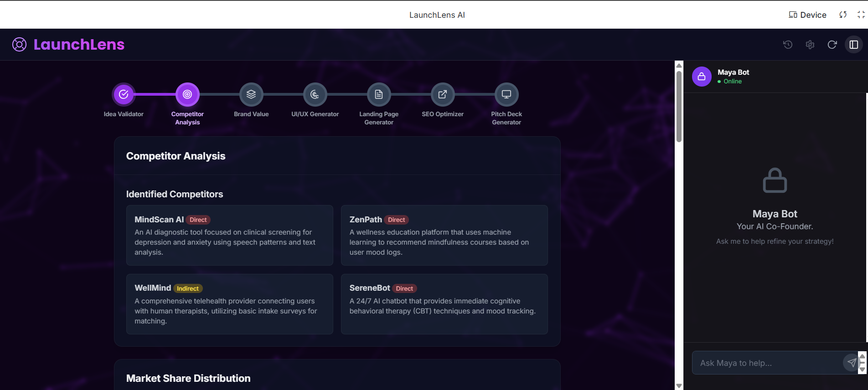Select the Competitor Analysis step icon
This screenshot has width=868, height=390.
click(x=187, y=94)
